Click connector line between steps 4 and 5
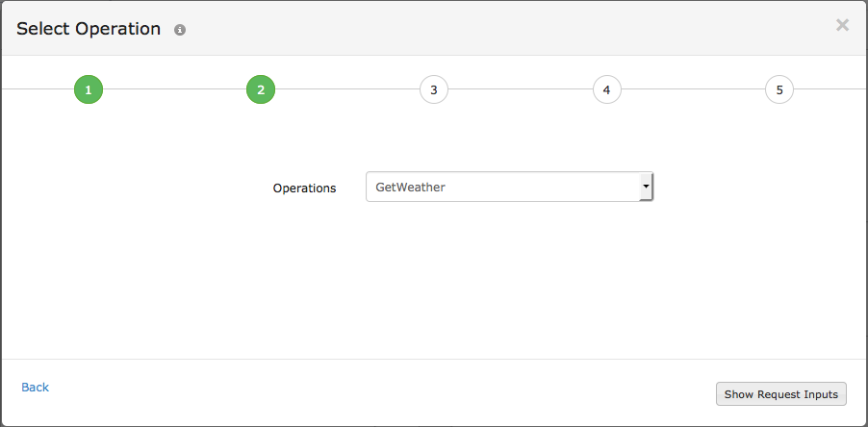The width and height of the screenshot is (868, 427). [693, 89]
